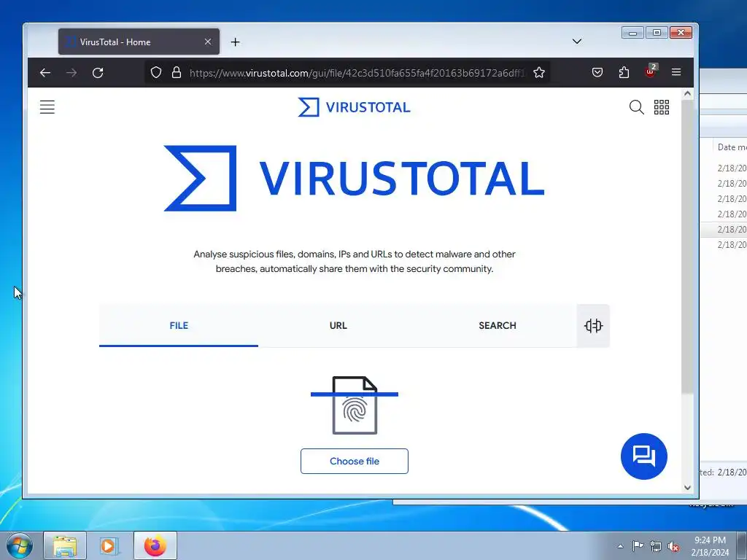
Task: Open the search magnifier icon
Action: (x=636, y=107)
